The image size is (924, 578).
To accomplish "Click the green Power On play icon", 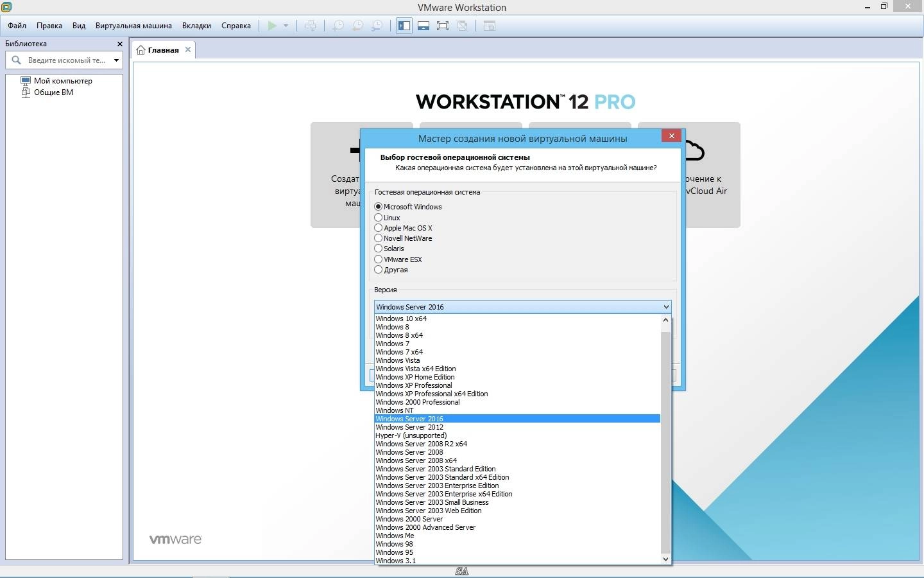I will point(272,26).
